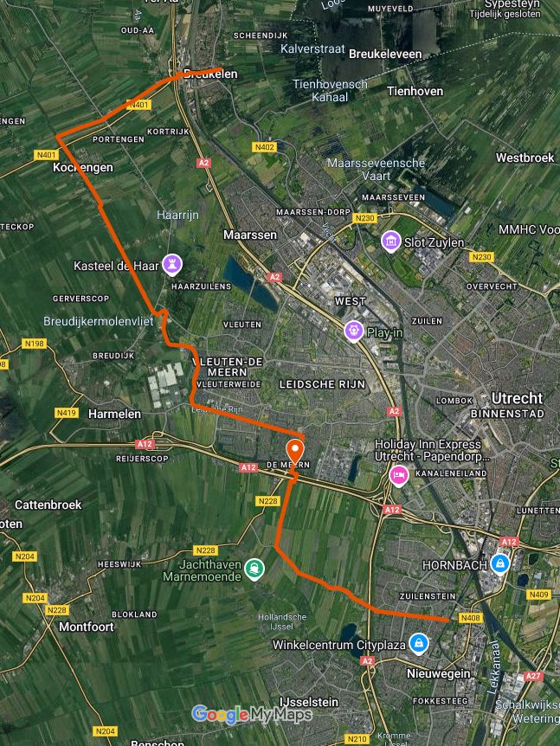The height and width of the screenshot is (746, 560).
Task: Click the Google My Maps logo
Action: [x=252, y=714]
